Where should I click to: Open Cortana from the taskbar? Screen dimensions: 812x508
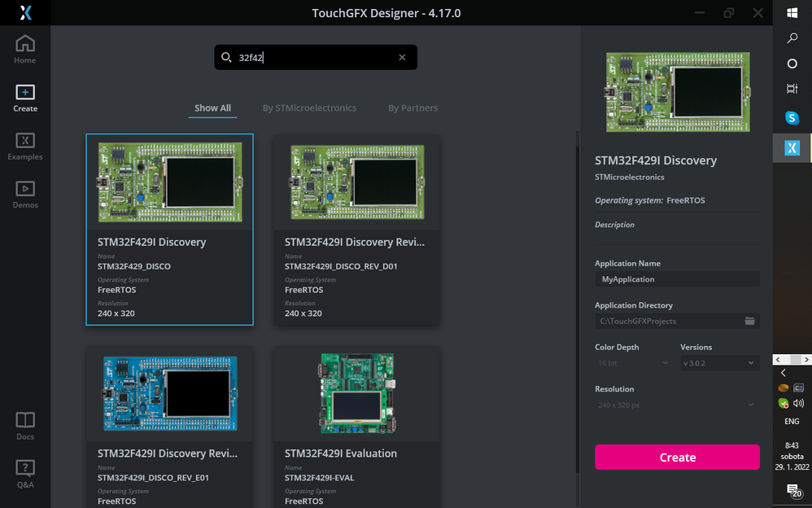pyautogui.click(x=792, y=63)
